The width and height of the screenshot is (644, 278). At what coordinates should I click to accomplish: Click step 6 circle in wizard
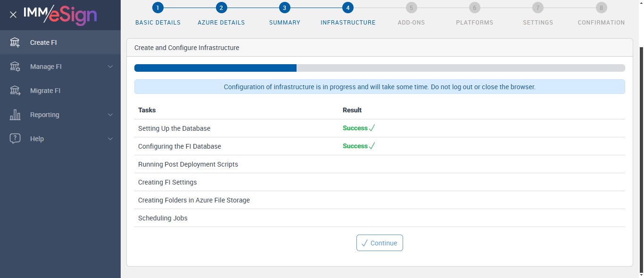(474, 8)
